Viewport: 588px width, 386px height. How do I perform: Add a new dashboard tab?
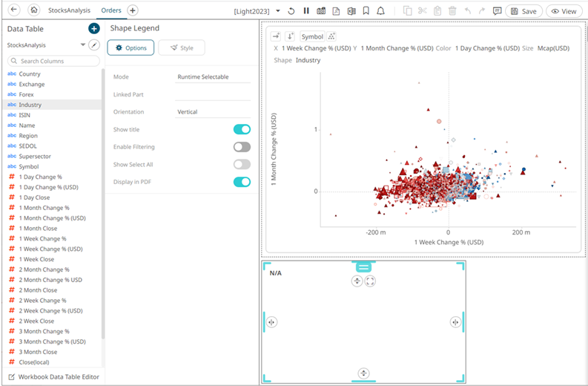point(133,11)
